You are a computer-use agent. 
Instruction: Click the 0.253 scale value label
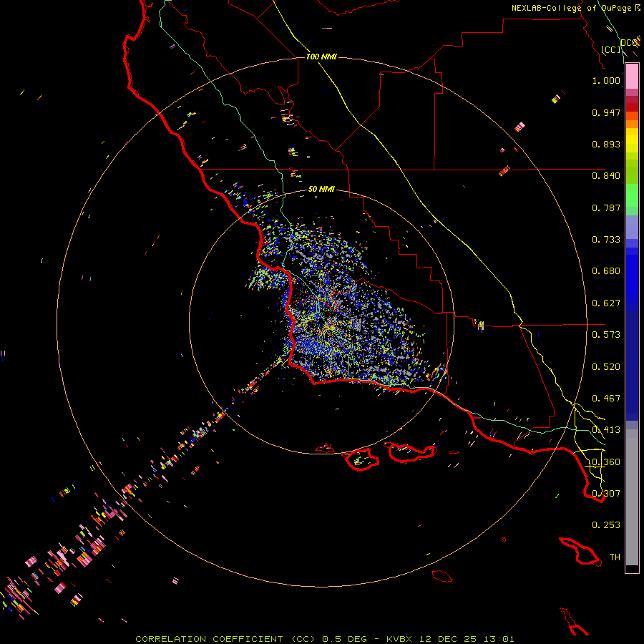pyautogui.click(x=605, y=525)
